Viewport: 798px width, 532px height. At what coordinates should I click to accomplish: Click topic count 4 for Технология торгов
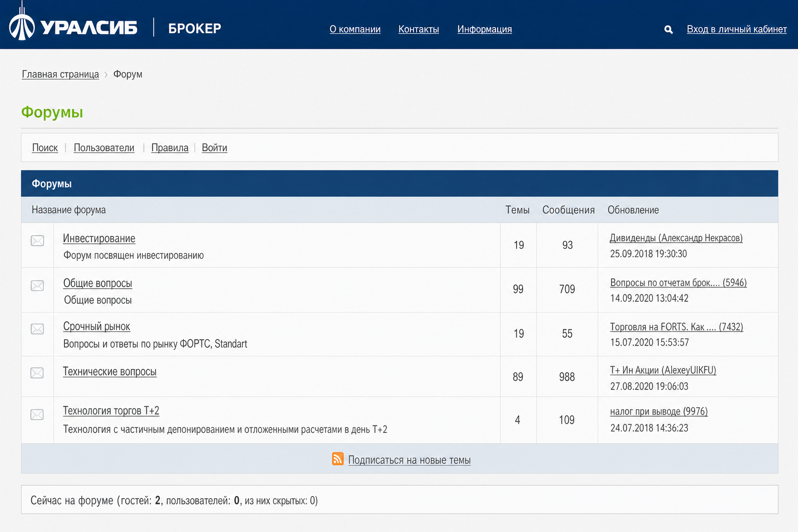point(517,420)
